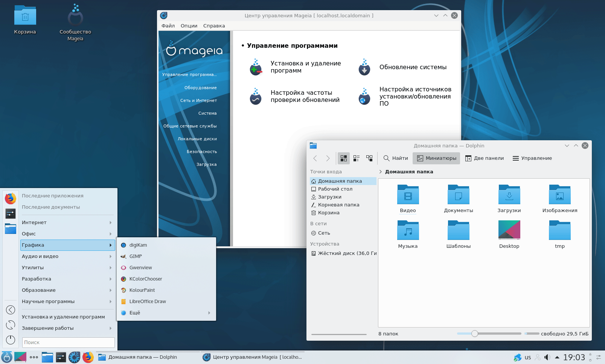Select icons view mode in Dolphin
The image size is (605, 364).
pos(344,158)
